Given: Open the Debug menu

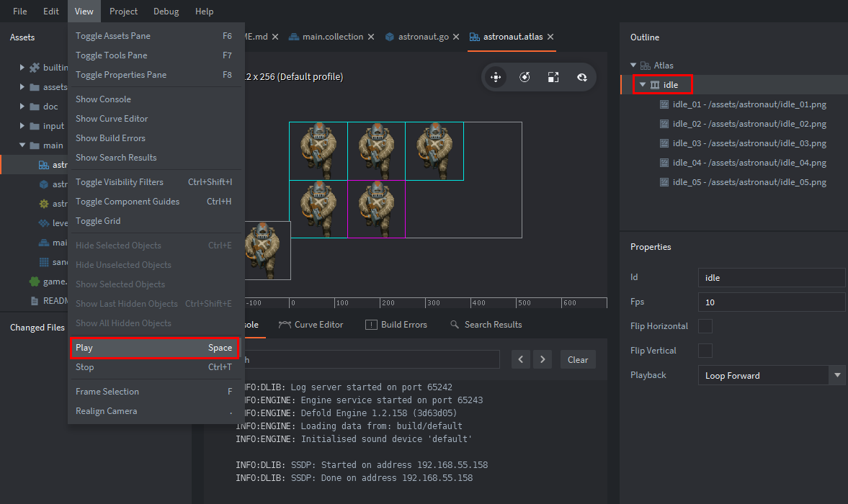Looking at the screenshot, I should tap(166, 12).
